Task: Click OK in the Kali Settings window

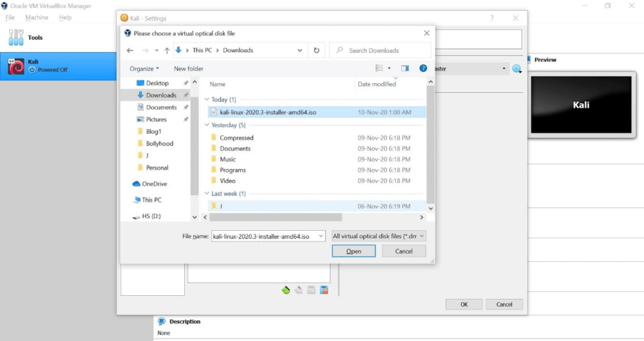Action: [x=464, y=305]
